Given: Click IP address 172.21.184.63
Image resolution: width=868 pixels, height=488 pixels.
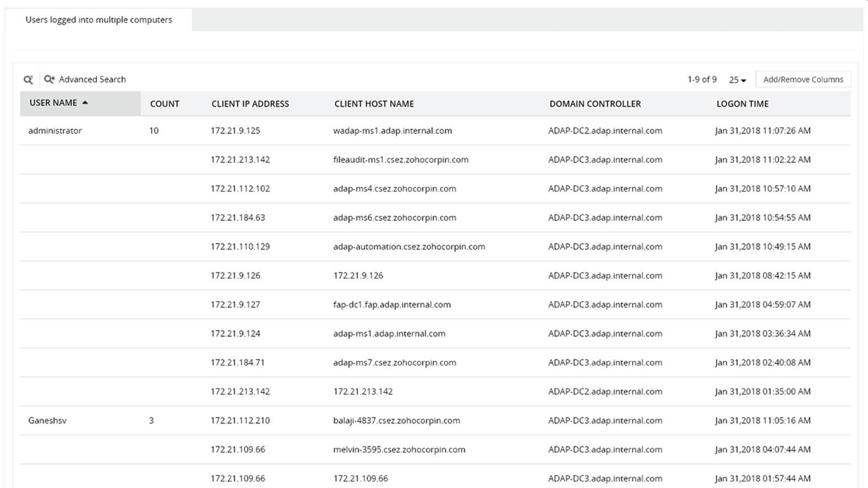Looking at the screenshot, I should click(238, 217).
